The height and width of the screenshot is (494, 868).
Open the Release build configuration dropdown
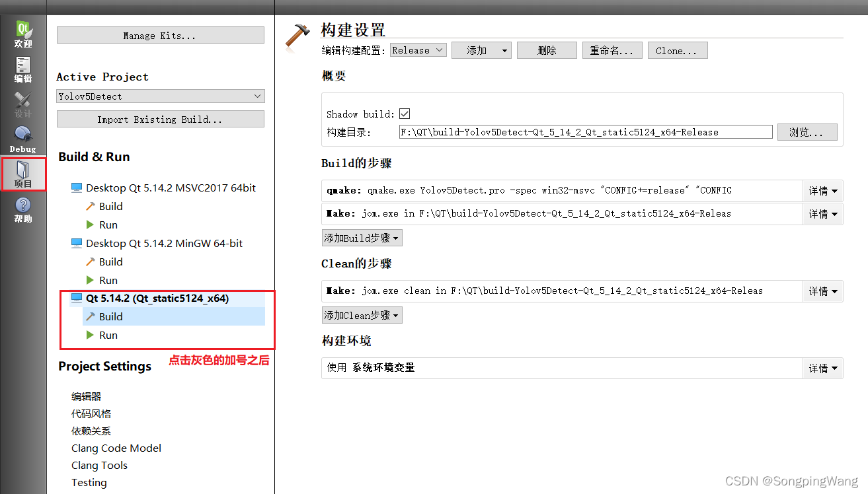coord(418,50)
